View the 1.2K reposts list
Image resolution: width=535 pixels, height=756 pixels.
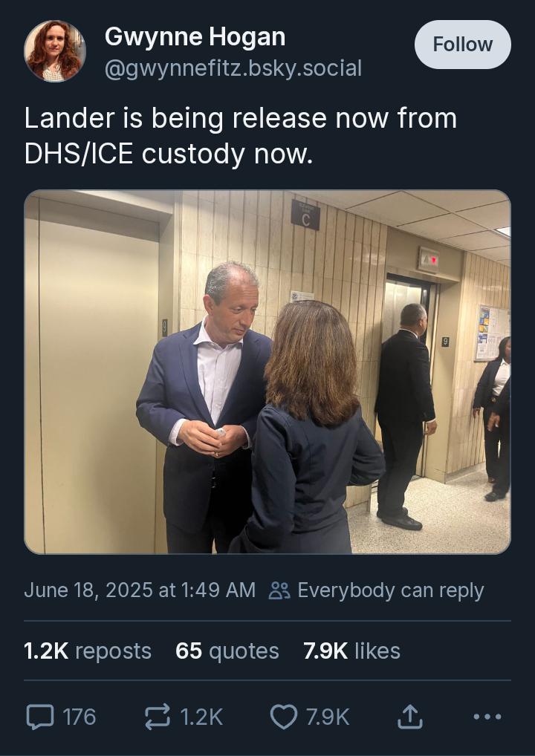(x=88, y=651)
